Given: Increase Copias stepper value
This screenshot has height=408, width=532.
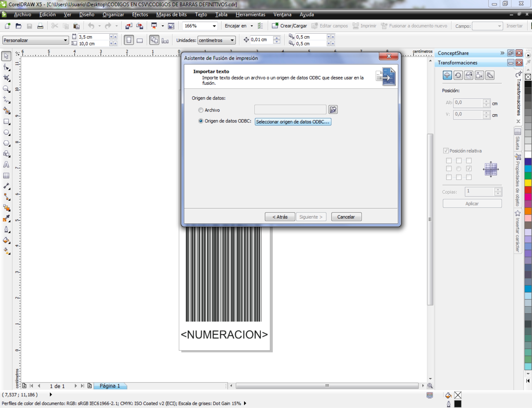Looking at the screenshot, I should click(498, 190).
